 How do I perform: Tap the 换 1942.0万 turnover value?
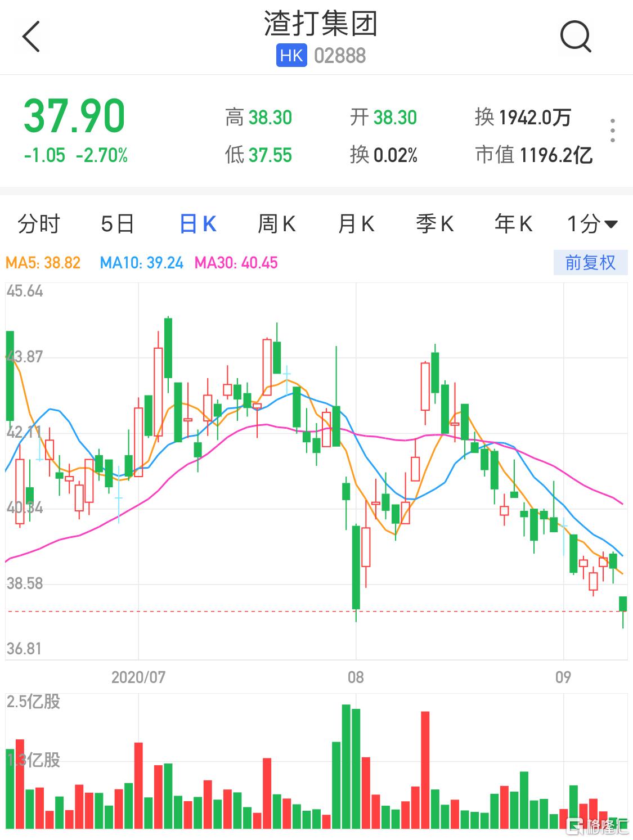[x=523, y=118]
